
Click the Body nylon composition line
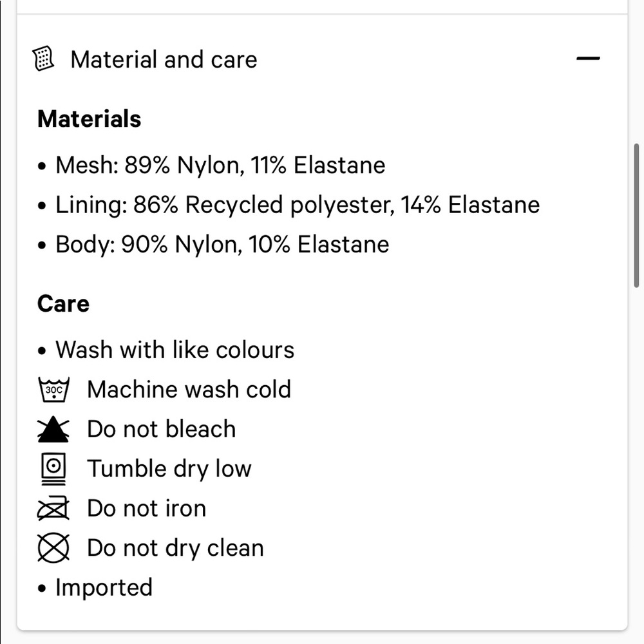click(222, 245)
